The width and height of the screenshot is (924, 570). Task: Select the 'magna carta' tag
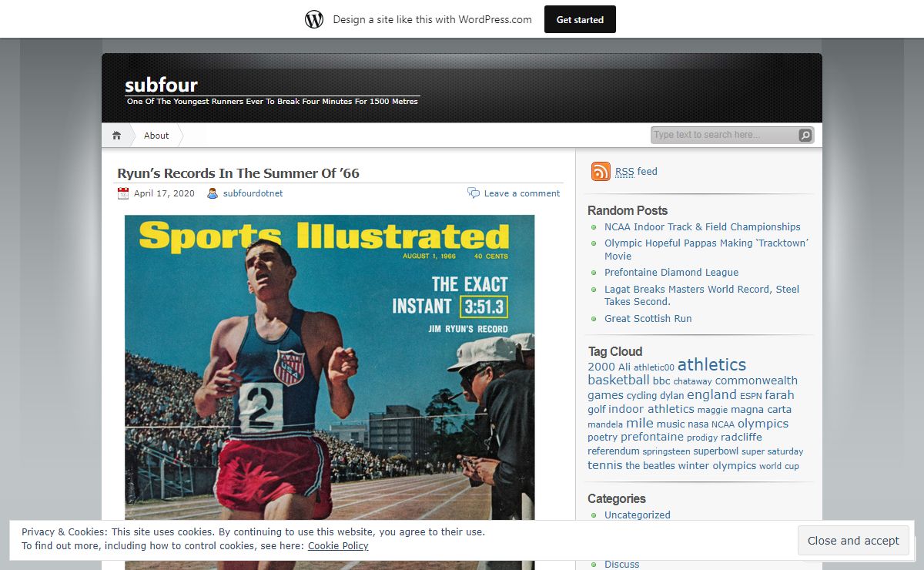(761, 409)
